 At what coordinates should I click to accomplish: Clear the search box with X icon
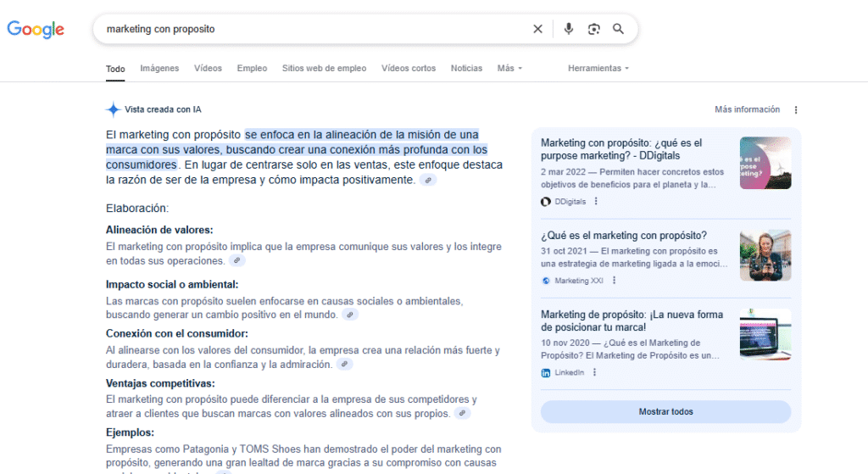537,29
